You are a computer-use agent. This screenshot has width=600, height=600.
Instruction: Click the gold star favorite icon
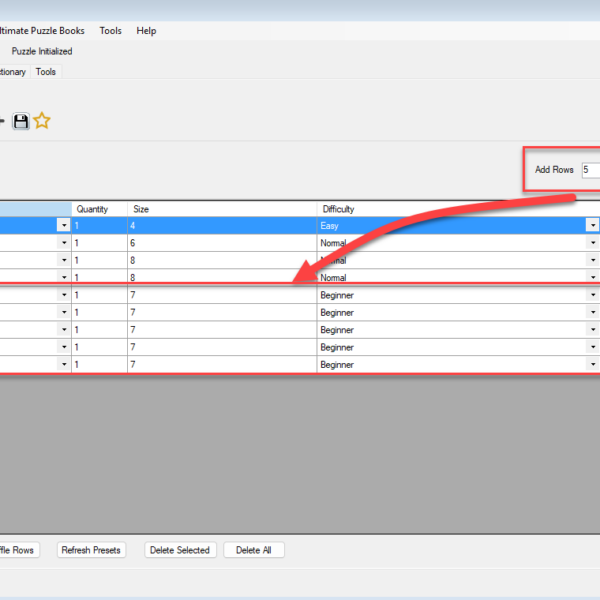pyautogui.click(x=42, y=121)
